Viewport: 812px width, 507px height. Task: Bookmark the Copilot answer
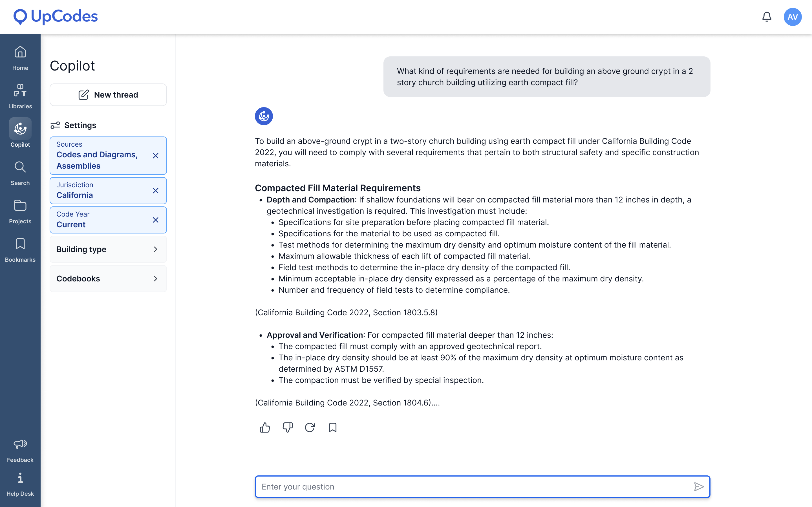pos(333,427)
